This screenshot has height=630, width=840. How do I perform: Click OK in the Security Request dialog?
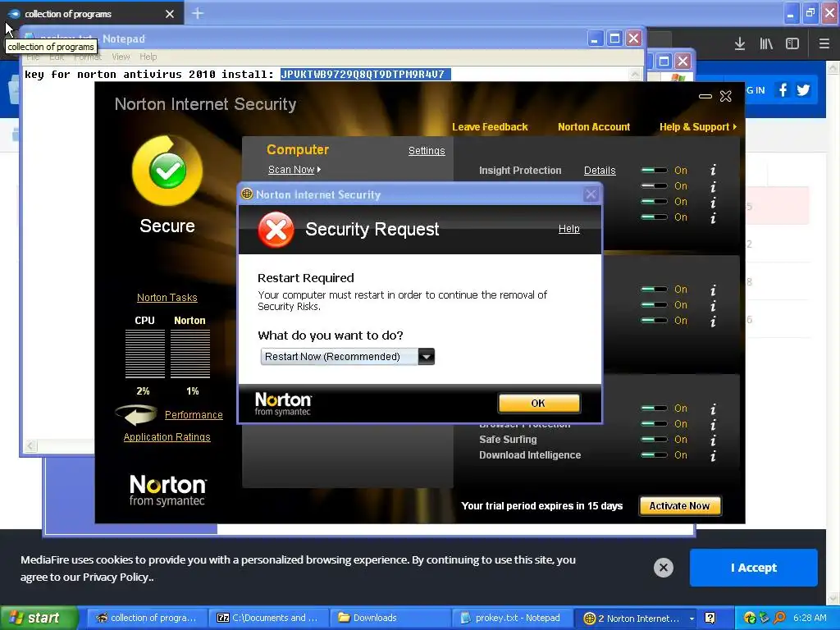point(538,404)
